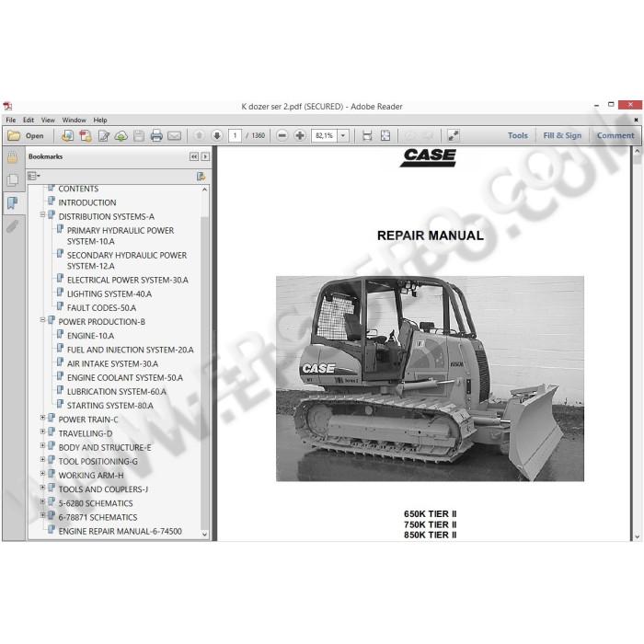Click the Fit width scrolling icon

click(x=367, y=135)
